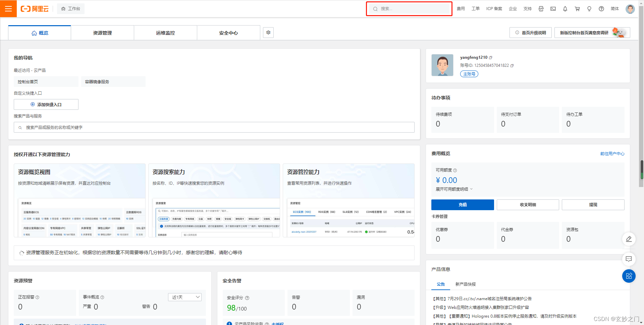The height and width of the screenshot is (325, 644).
Task: Click the 阿里云 logo
Action: pos(35,9)
